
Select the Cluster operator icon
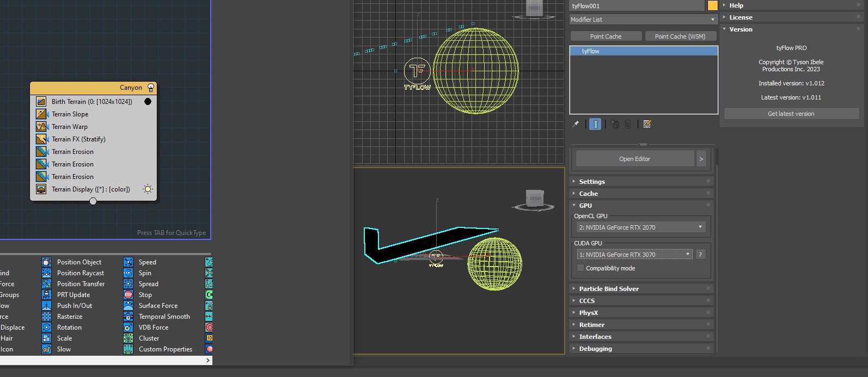click(x=129, y=338)
